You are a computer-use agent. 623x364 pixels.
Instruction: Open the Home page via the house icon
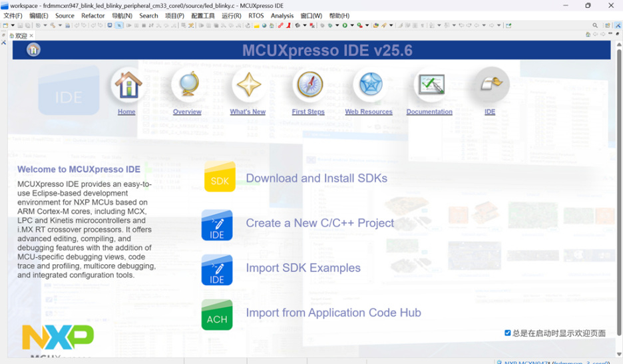pyautogui.click(x=128, y=85)
